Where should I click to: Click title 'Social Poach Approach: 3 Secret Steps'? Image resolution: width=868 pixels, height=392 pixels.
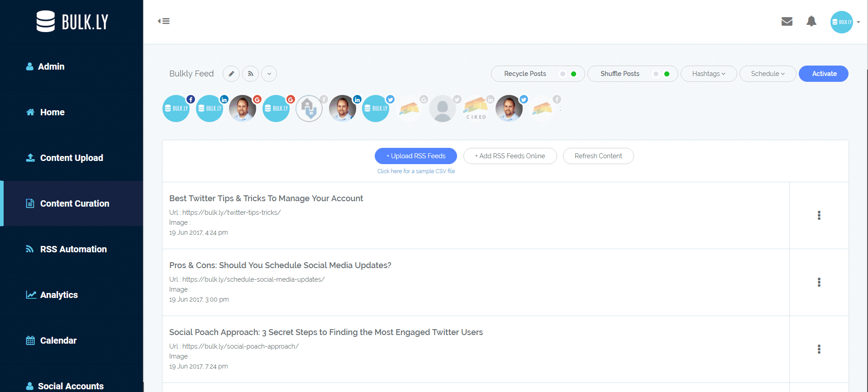tap(326, 332)
